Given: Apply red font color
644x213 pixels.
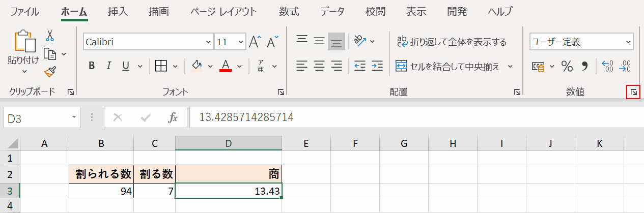Looking at the screenshot, I should (x=226, y=66).
